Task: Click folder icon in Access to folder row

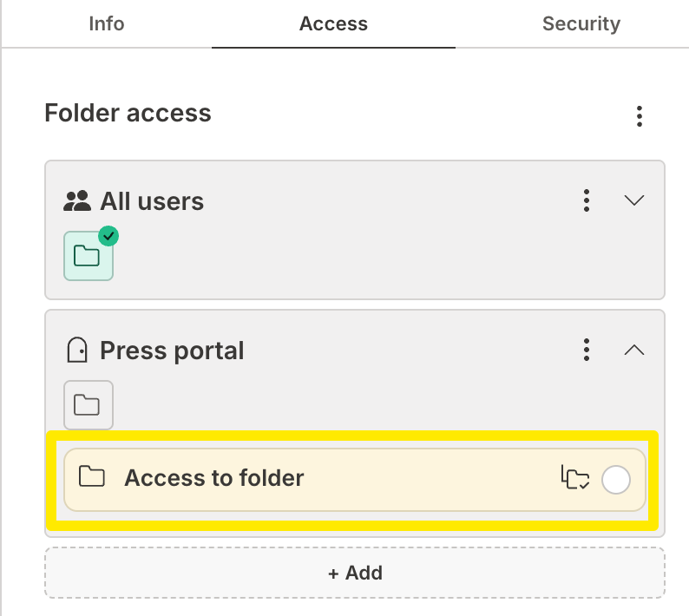Action: 91,477
